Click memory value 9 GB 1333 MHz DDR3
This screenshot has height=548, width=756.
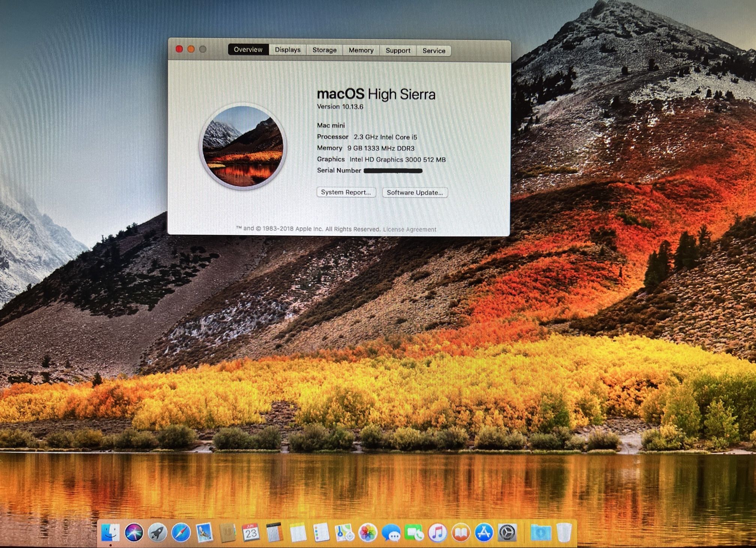[x=381, y=148]
